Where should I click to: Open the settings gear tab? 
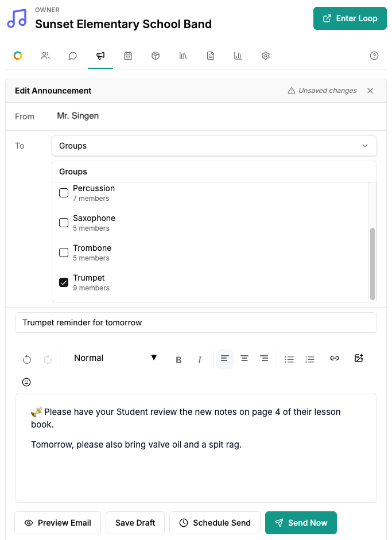(x=266, y=56)
